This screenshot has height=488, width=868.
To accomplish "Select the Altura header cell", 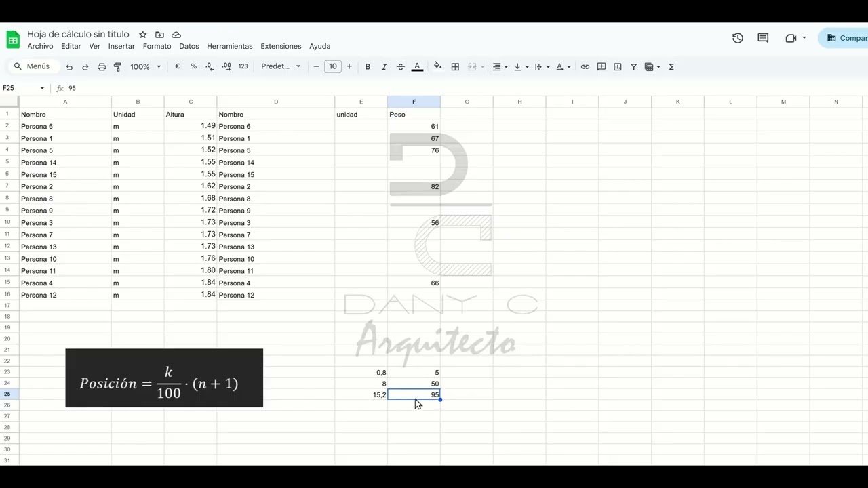I will click(x=191, y=115).
